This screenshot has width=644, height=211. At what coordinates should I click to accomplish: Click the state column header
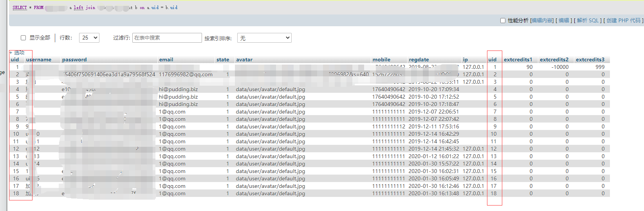click(223, 60)
